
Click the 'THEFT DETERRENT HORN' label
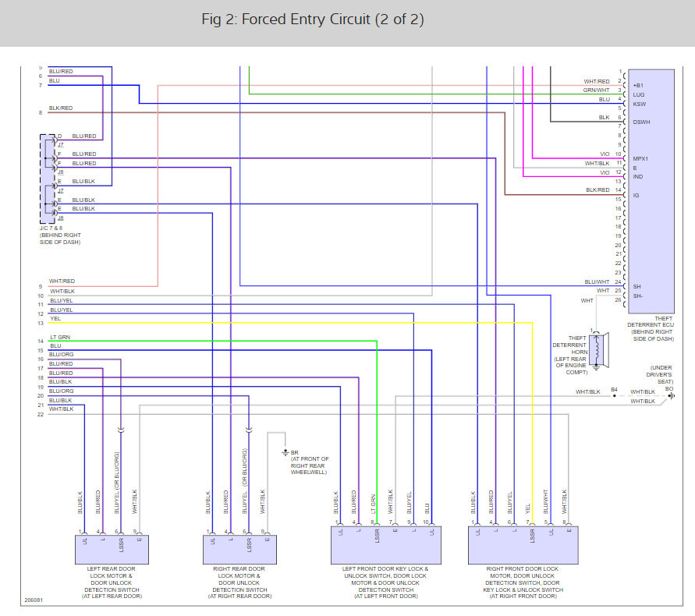point(570,355)
